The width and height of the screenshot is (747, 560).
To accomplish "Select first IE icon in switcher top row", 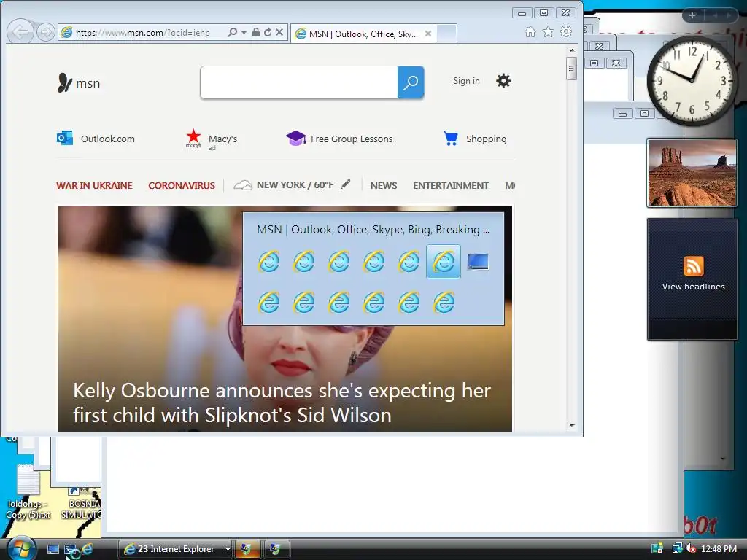I will click(x=268, y=262).
